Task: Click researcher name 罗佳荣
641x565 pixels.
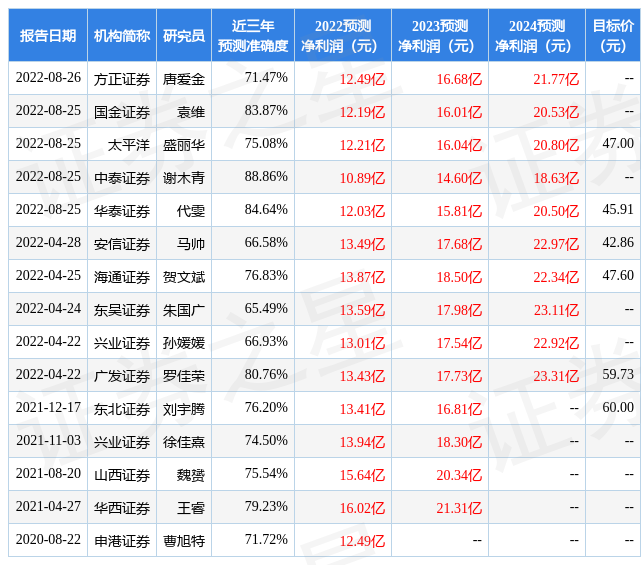Action: click(x=184, y=377)
